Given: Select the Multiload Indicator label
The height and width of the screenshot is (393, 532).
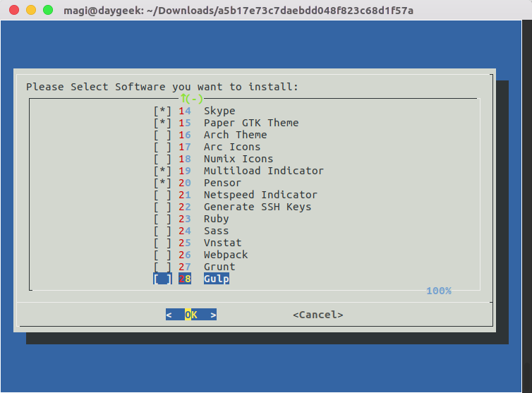Looking at the screenshot, I should coord(264,171).
